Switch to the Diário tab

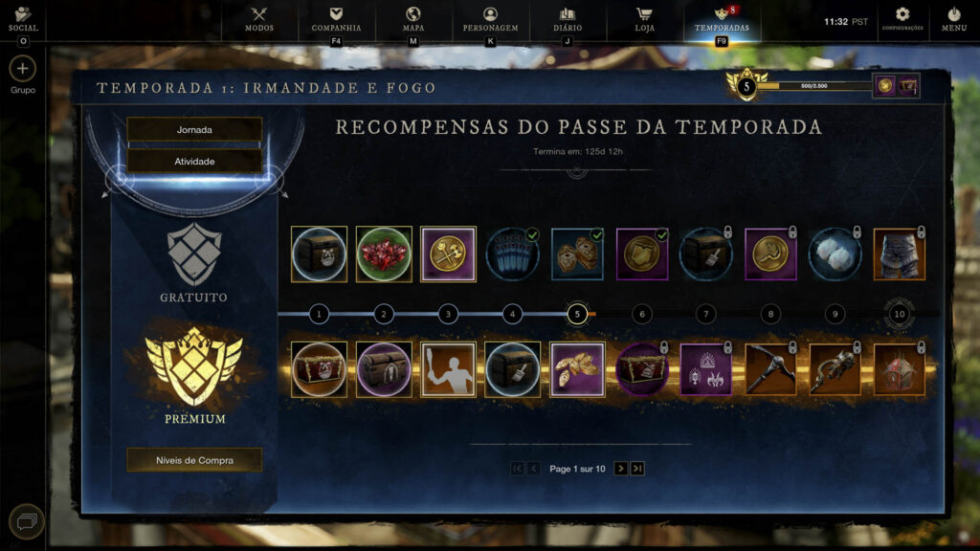[568, 19]
